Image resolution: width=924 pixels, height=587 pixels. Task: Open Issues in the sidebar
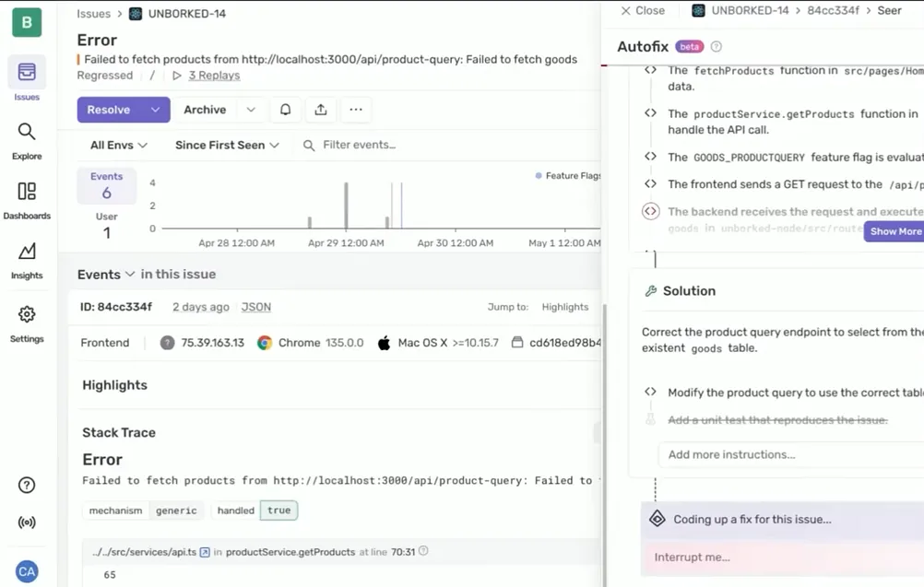coord(27,78)
